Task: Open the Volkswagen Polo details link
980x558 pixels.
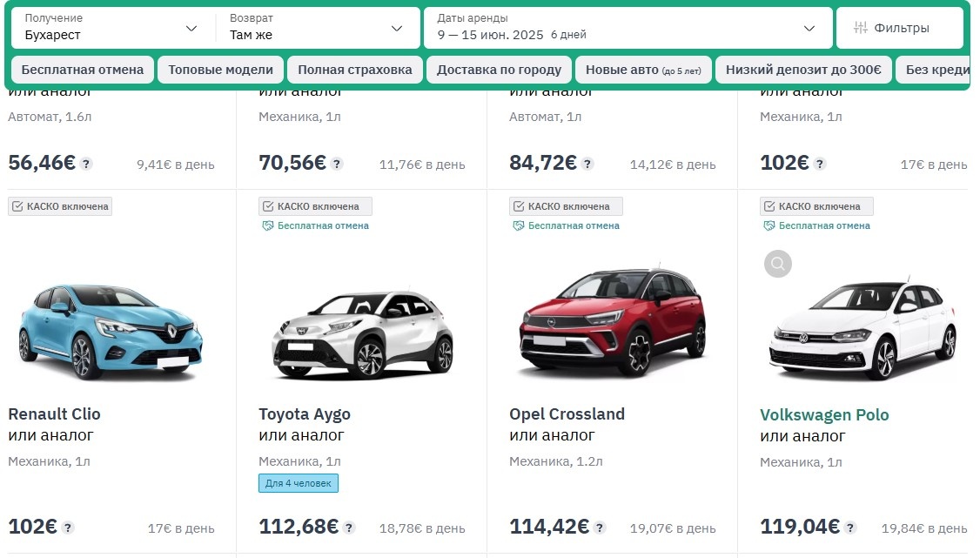Action: tap(824, 415)
